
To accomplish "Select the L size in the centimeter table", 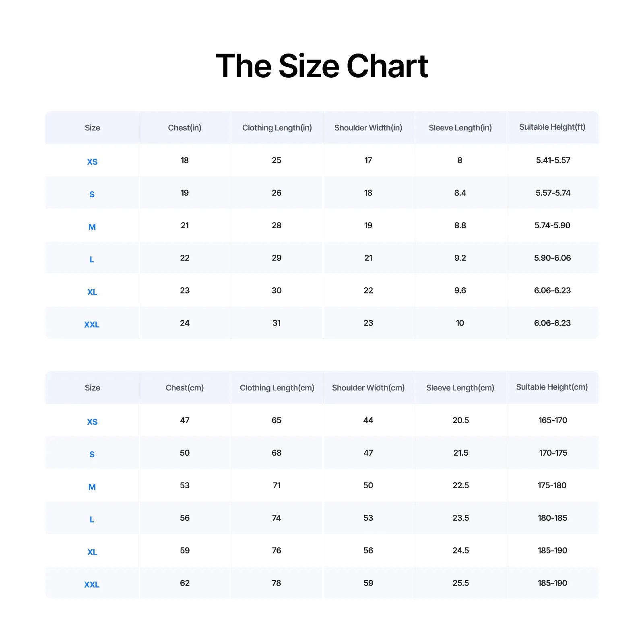I will [92, 520].
